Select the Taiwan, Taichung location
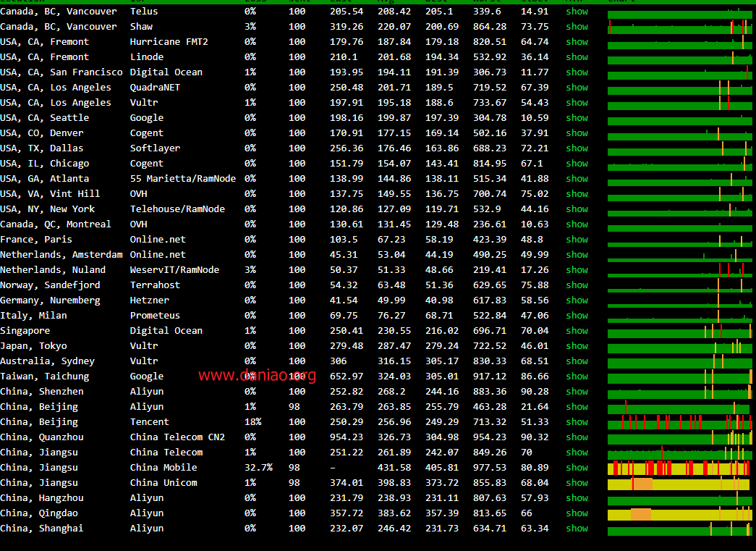Screen dimensions: 756x551 tap(44, 376)
